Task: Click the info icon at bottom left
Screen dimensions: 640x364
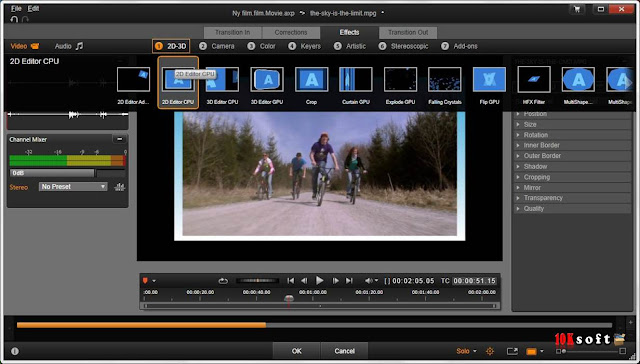Action: point(15,351)
